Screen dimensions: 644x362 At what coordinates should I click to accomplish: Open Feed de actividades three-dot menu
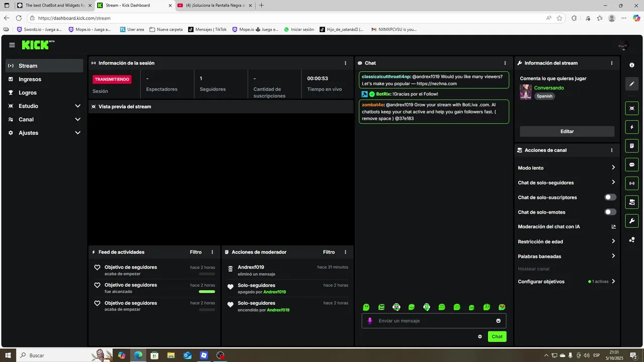pos(212,252)
